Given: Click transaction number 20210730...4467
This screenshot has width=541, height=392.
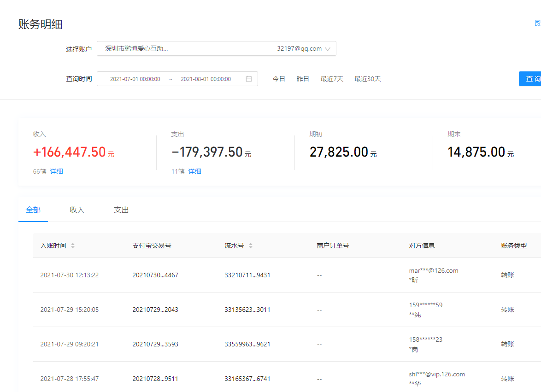Looking at the screenshot, I should pos(155,275).
